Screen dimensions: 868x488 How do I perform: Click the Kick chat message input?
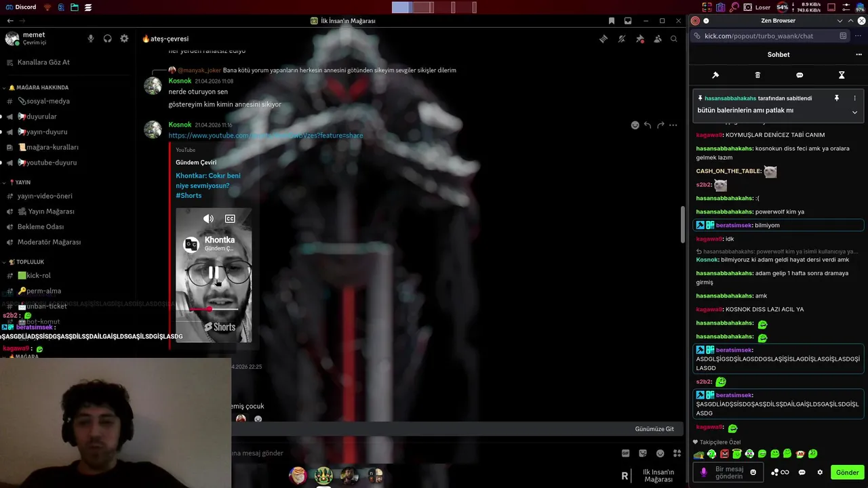pyautogui.click(x=730, y=472)
